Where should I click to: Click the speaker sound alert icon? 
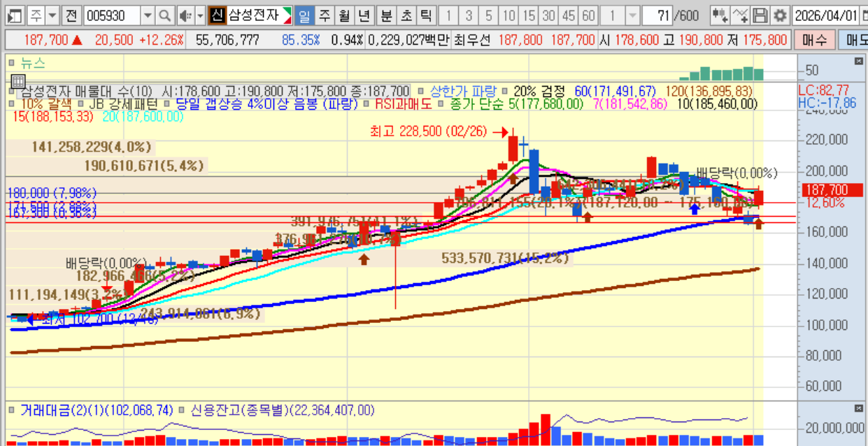tap(185, 15)
